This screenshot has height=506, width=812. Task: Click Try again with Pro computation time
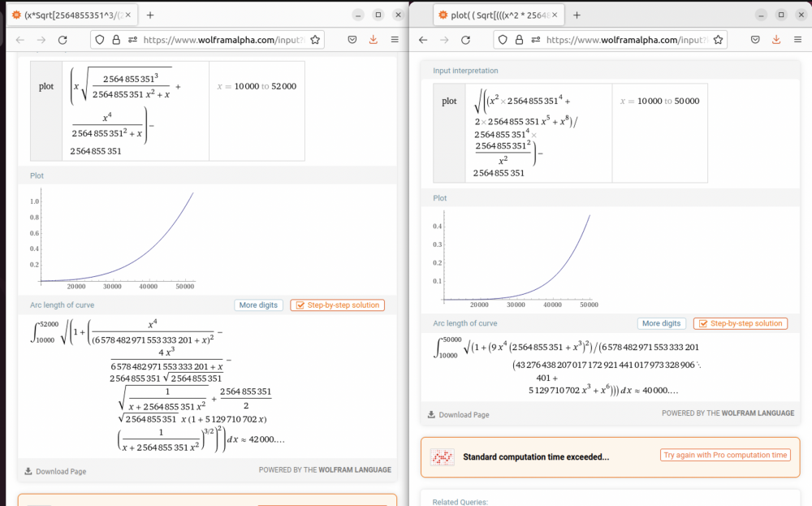(x=725, y=456)
